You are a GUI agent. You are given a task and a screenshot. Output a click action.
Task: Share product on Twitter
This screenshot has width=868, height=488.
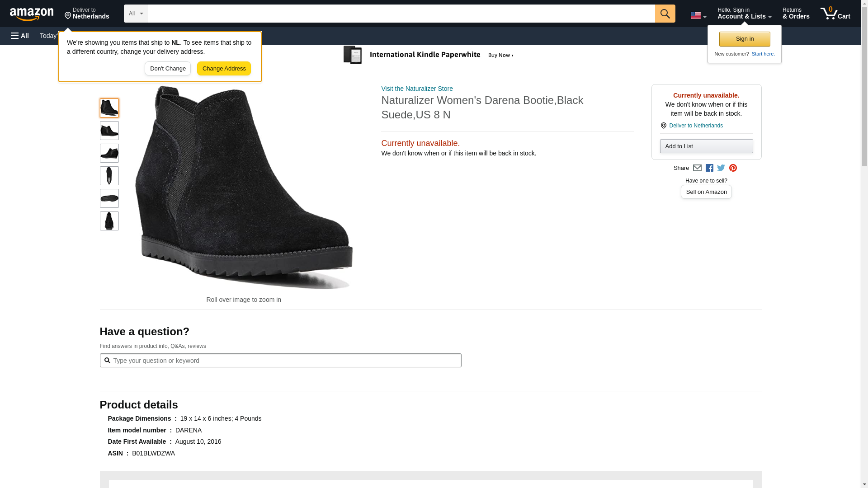pyautogui.click(x=721, y=168)
